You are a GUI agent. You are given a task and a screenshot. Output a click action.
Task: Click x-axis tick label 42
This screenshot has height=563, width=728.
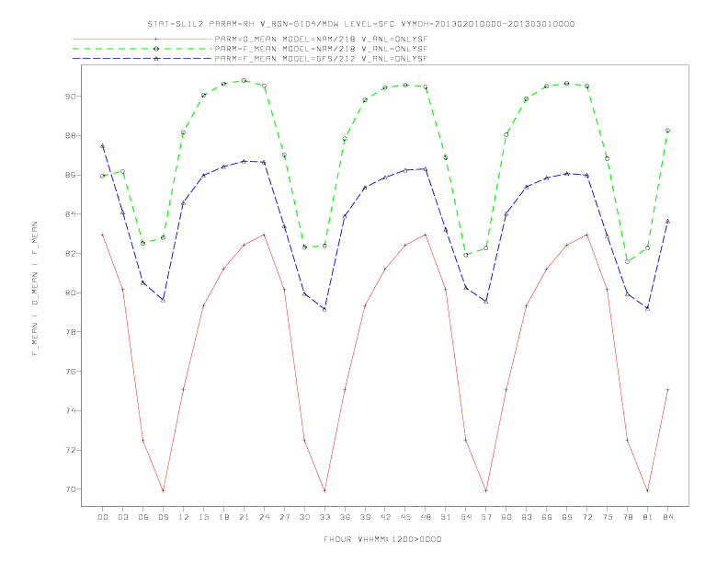(385, 517)
